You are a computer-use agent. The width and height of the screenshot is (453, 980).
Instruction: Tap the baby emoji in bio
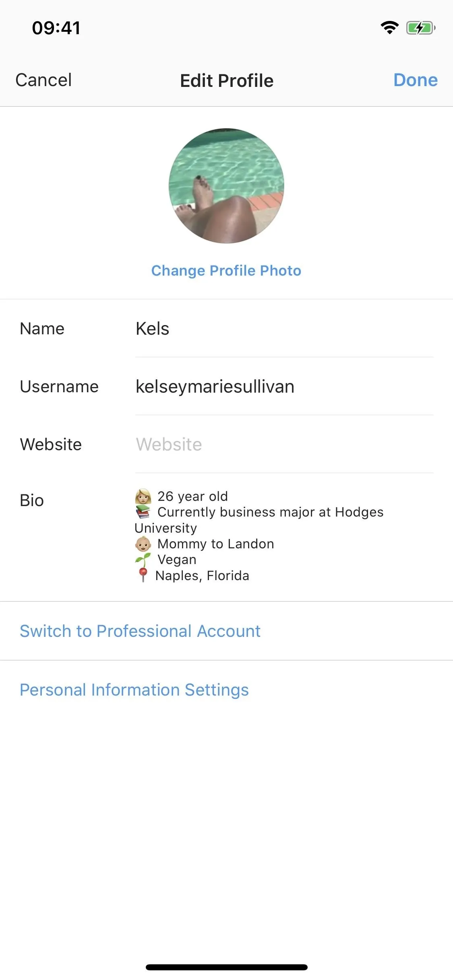click(x=143, y=544)
